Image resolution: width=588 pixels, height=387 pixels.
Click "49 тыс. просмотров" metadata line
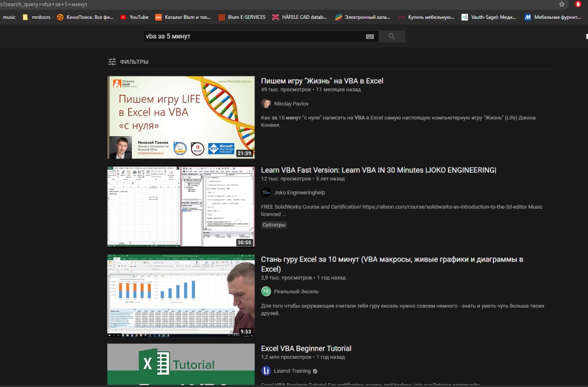pos(311,90)
